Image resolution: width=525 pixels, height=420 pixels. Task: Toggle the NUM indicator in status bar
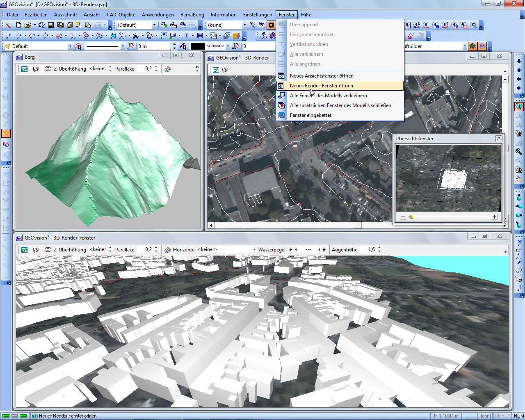point(518,416)
